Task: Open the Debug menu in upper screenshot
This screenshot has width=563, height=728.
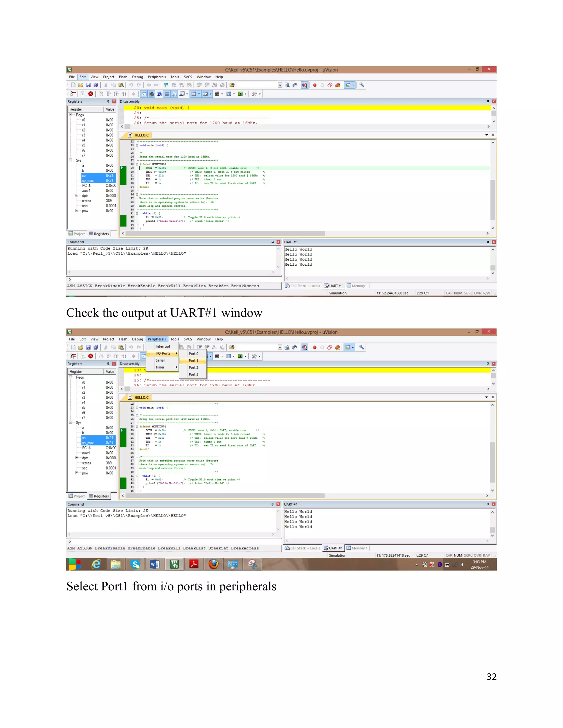Action: (x=137, y=77)
